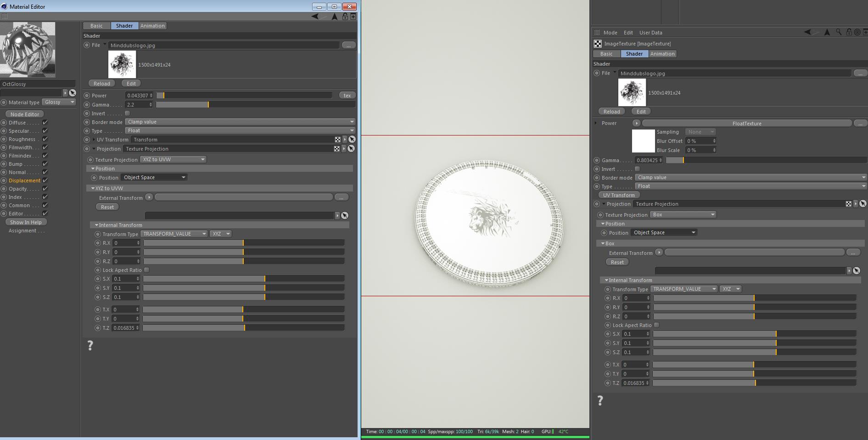Toggle the lock icon in Material Editor toolbar

point(345,17)
